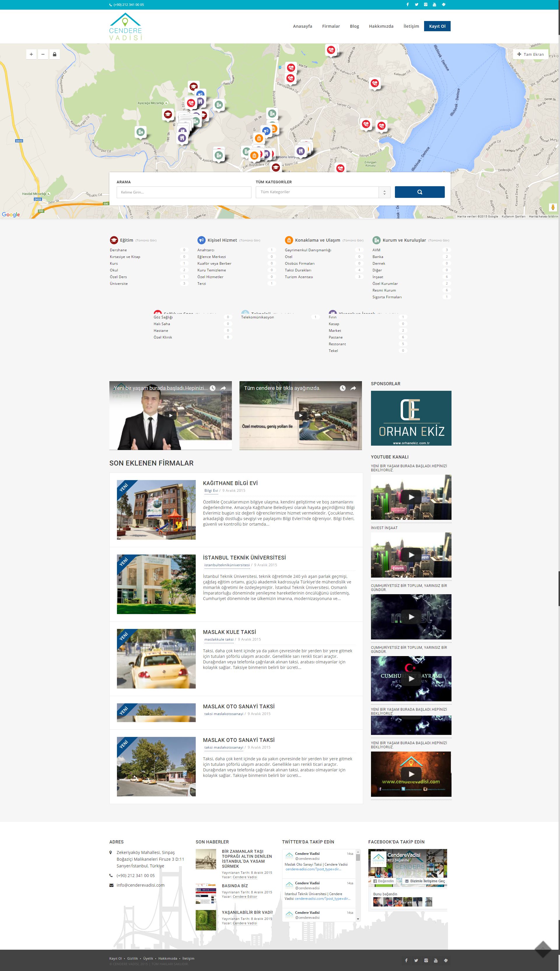The width and height of the screenshot is (560, 971).
Task: Click the Kelime Girin search field
Action: point(183,192)
